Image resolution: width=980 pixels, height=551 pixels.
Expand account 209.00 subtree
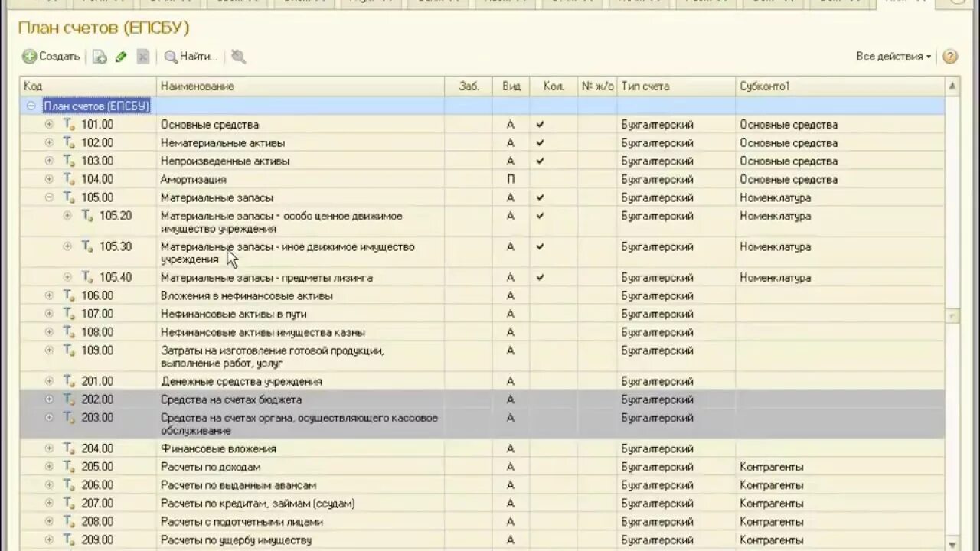click(x=49, y=540)
